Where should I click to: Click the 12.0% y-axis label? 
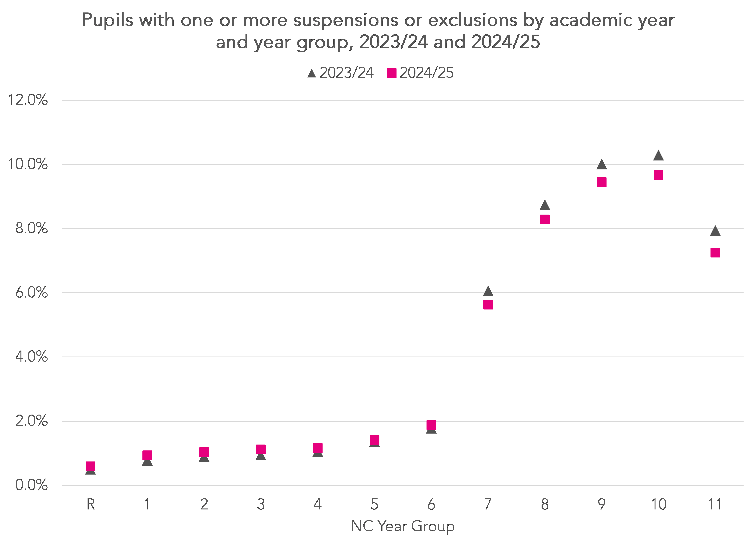28,100
